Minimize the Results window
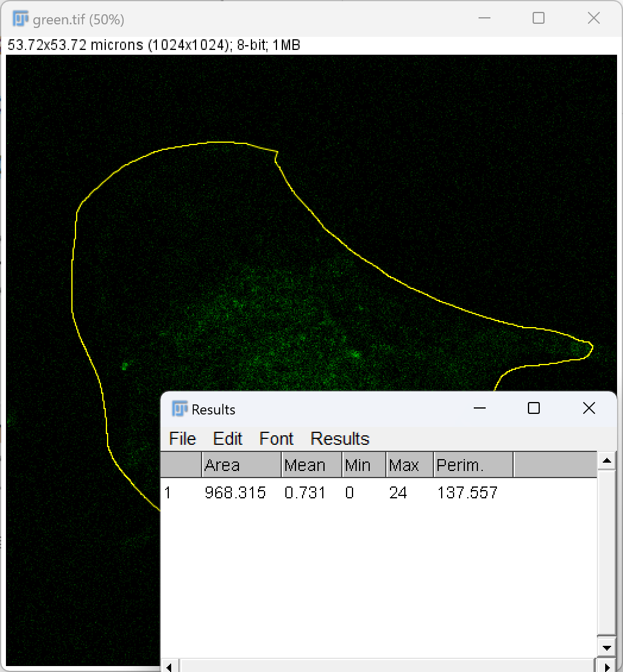 [x=480, y=408]
